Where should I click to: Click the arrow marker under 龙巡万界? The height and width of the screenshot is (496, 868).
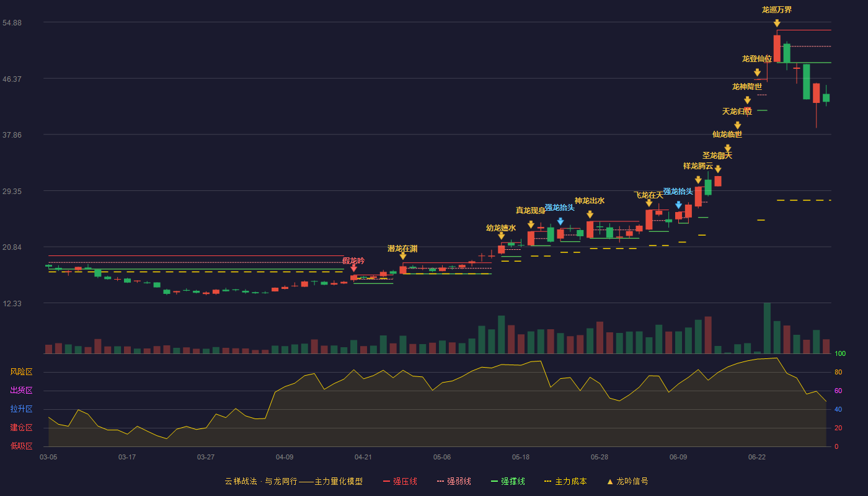click(x=777, y=23)
